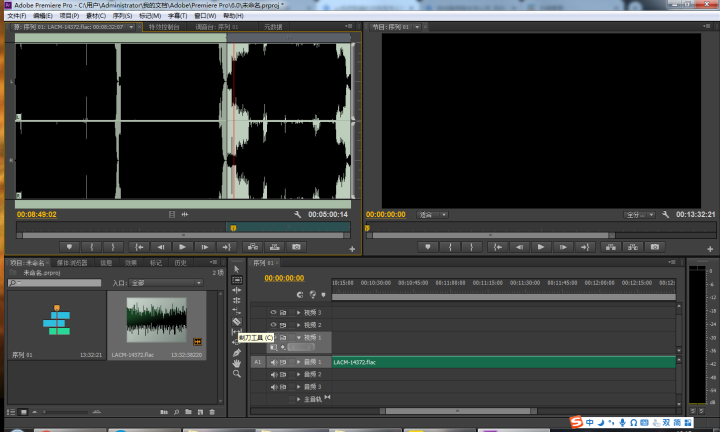Click the new bin folder icon in project panel
Viewport: 720px width, 432px height.
188,412
